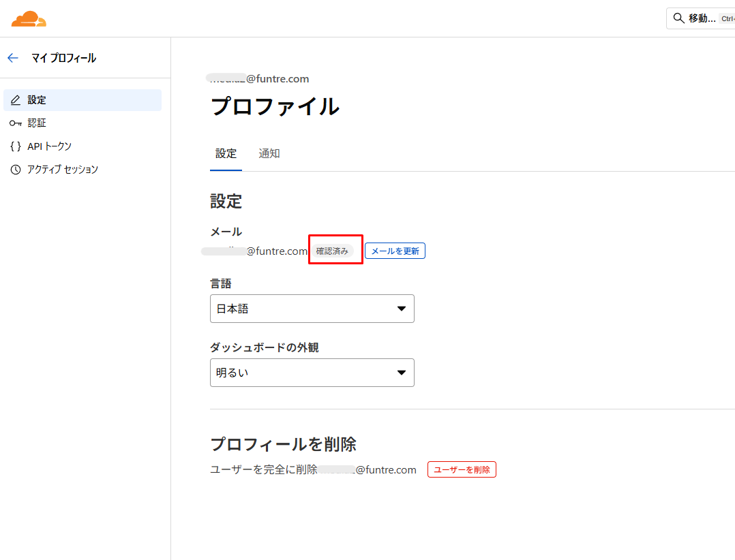Open アクティブ セッション page
The image size is (735, 560).
62,170
